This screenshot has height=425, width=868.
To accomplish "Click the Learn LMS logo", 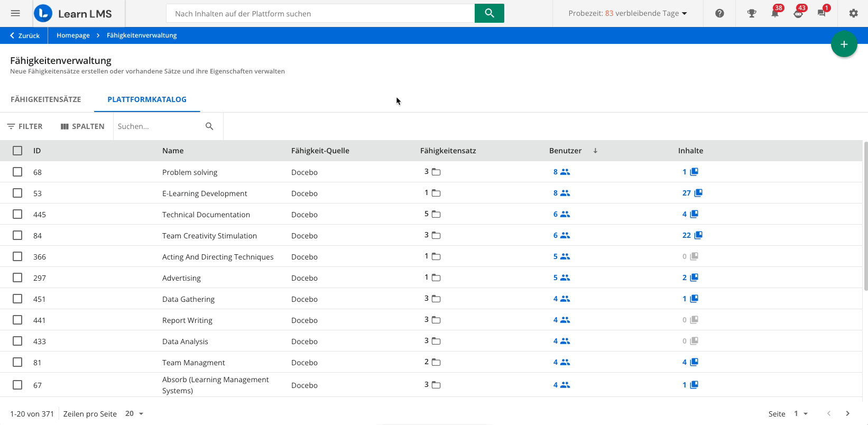I will 73,13.
